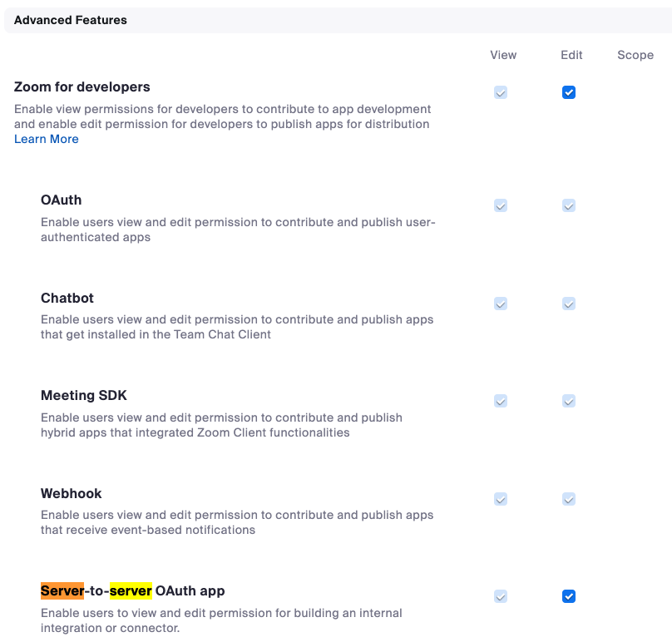Toggle Chatbot View permission checkbox

pyautogui.click(x=501, y=304)
